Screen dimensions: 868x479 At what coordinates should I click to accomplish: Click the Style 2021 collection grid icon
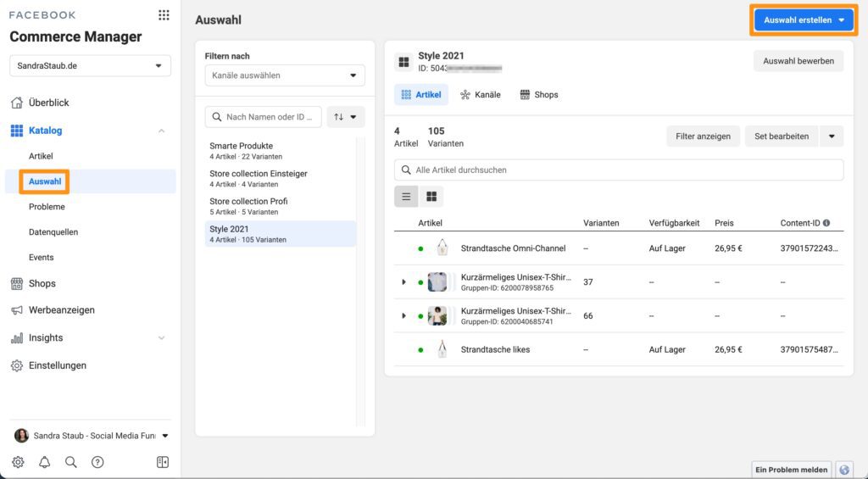point(403,62)
